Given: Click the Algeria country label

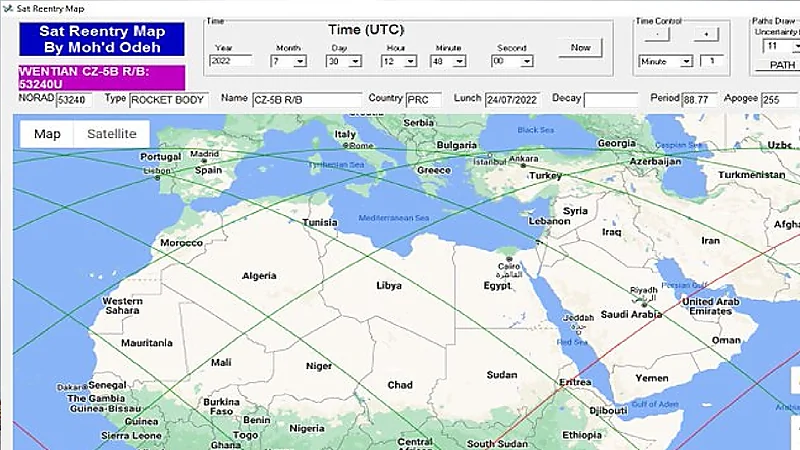Looking at the screenshot, I should point(259,276).
